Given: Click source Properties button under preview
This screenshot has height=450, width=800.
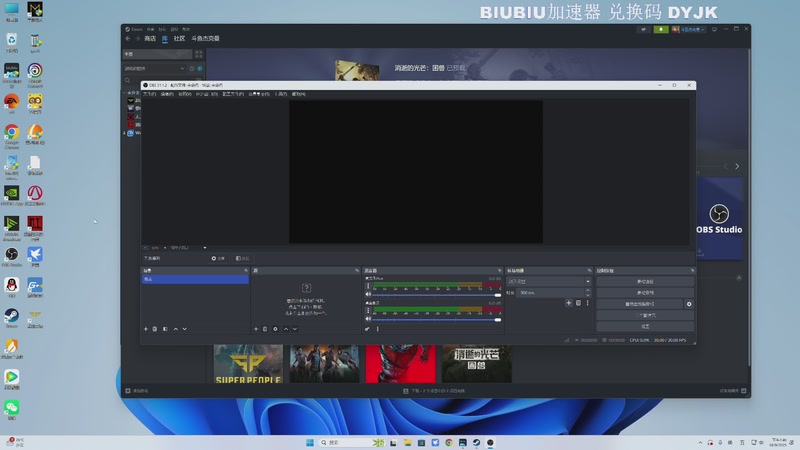Looking at the screenshot, I should click(218, 259).
